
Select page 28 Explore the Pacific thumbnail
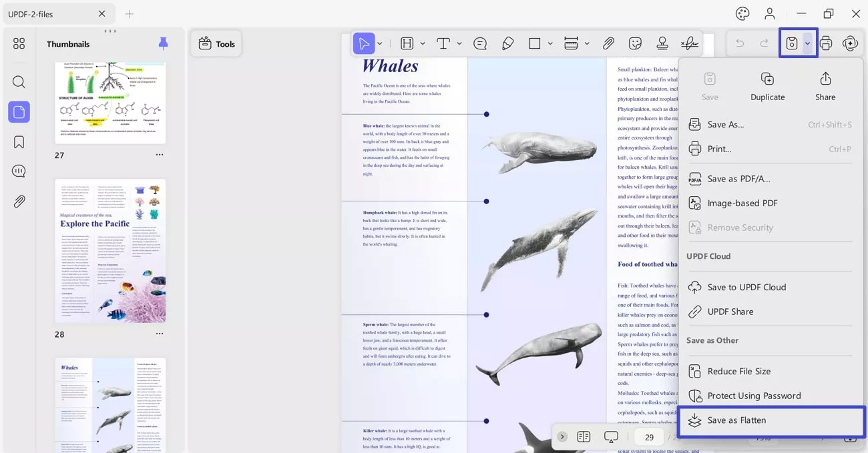pos(110,251)
